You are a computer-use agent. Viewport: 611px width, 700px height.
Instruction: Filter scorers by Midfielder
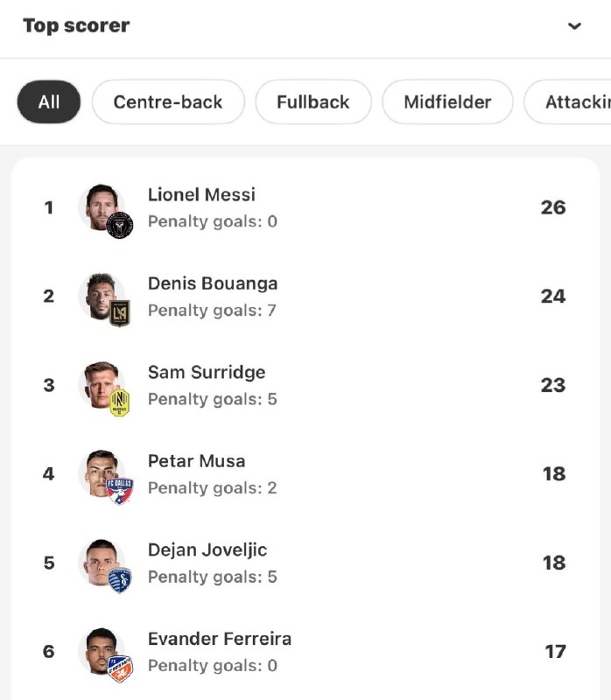pos(447,102)
